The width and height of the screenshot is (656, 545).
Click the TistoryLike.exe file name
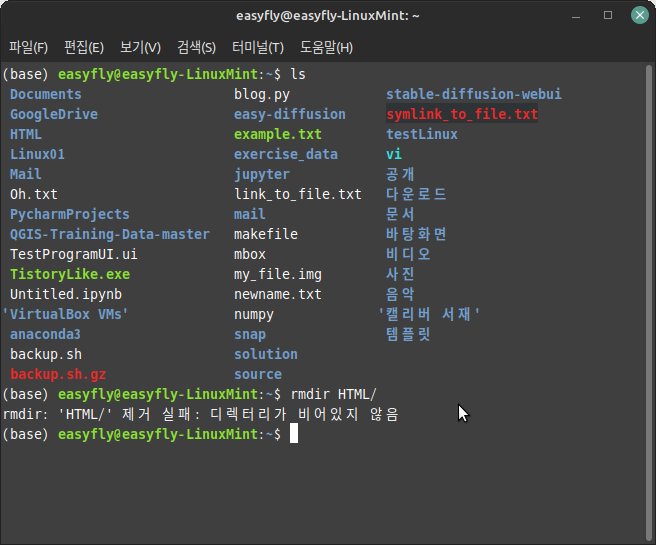(70, 274)
